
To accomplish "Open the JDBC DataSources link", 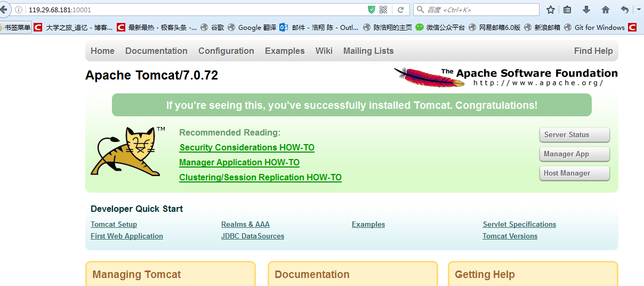I will tap(253, 236).
